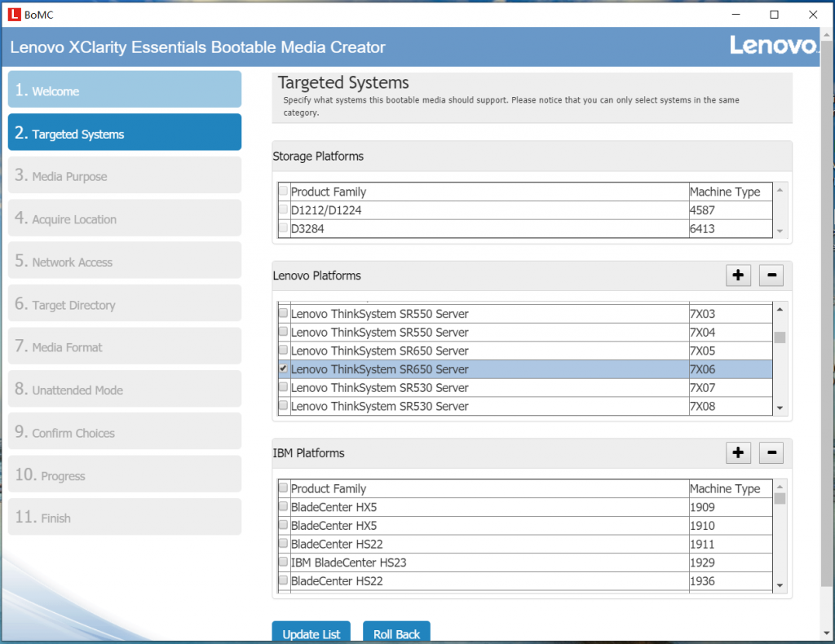Open step 8 Unattended Mode
Image resolution: width=835 pixels, height=644 pixels.
[125, 389]
